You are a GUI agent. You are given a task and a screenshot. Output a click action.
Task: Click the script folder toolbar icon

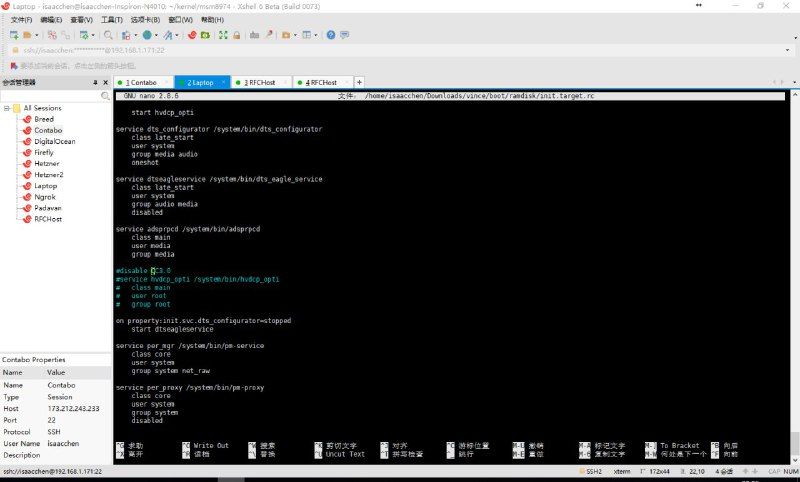(286, 35)
